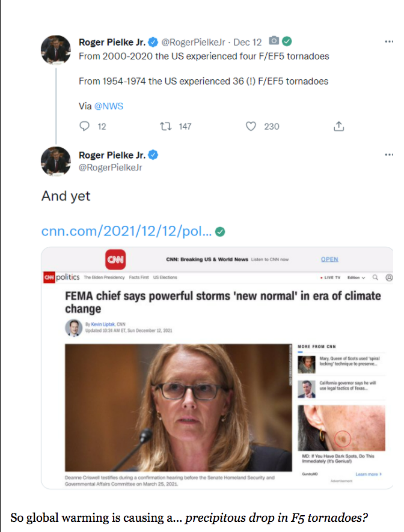This screenshot has width=404, height=532.
Task: Open the Mary, Queen of Scots thumbnail
Action: pos(307,364)
